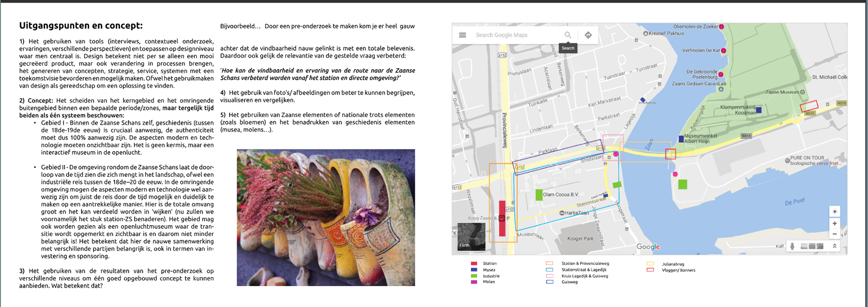This screenshot has width=868, height=307.
Task: Click the red Station legend swatch
Action: click(474, 263)
